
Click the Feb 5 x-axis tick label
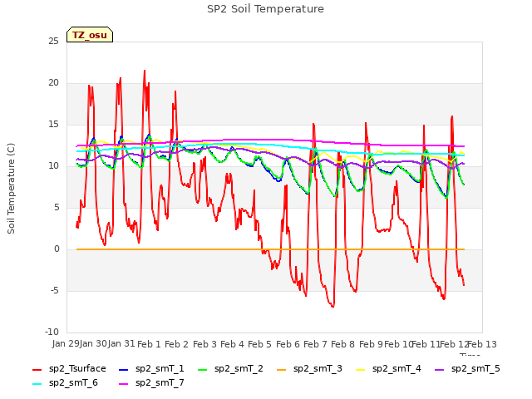[x=259, y=344]
